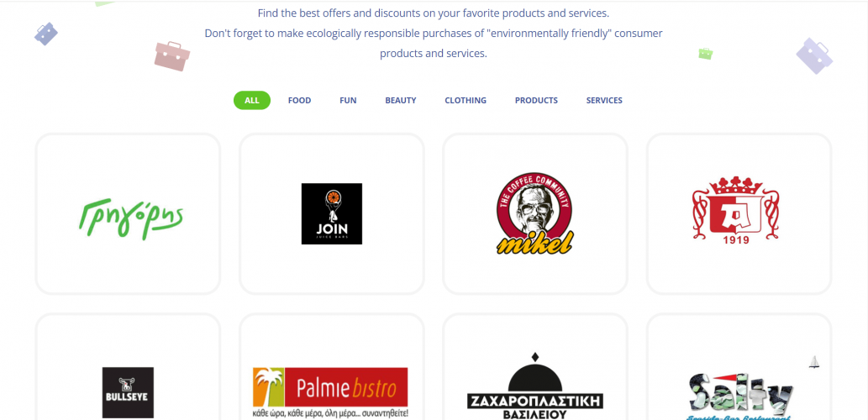The width and height of the screenshot is (868, 420).
Task: Open the red 1919 crest logo card
Action: click(x=739, y=213)
